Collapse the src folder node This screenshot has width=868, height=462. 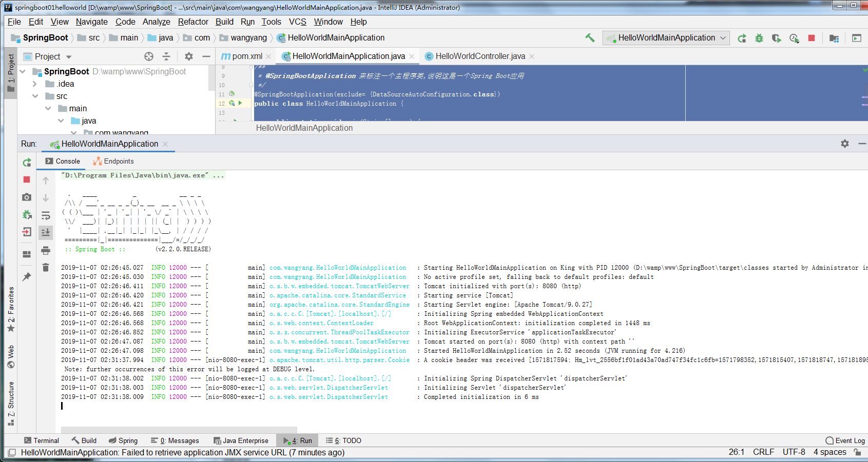click(x=35, y=96)
